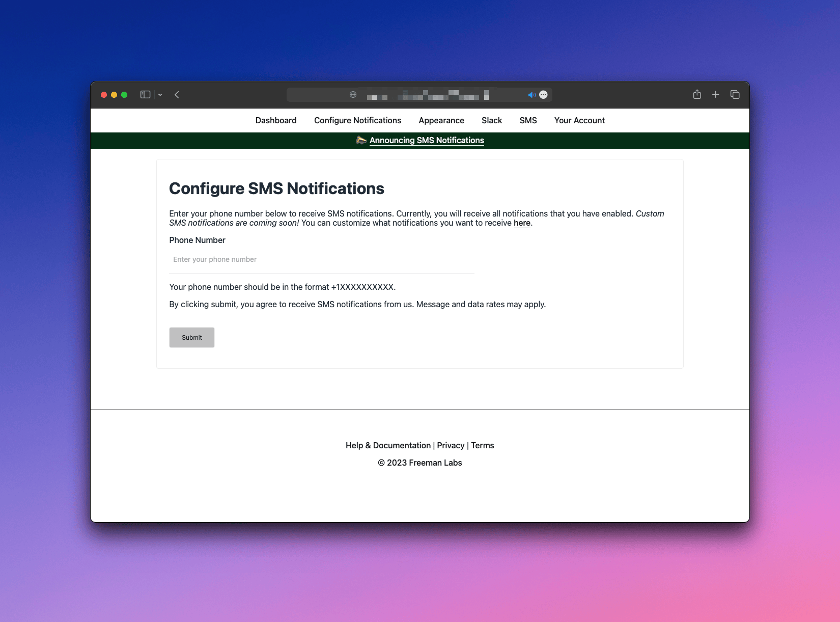Open the Dashboard nav item
This screenshot has height=622, width=840.
(276, 121)
